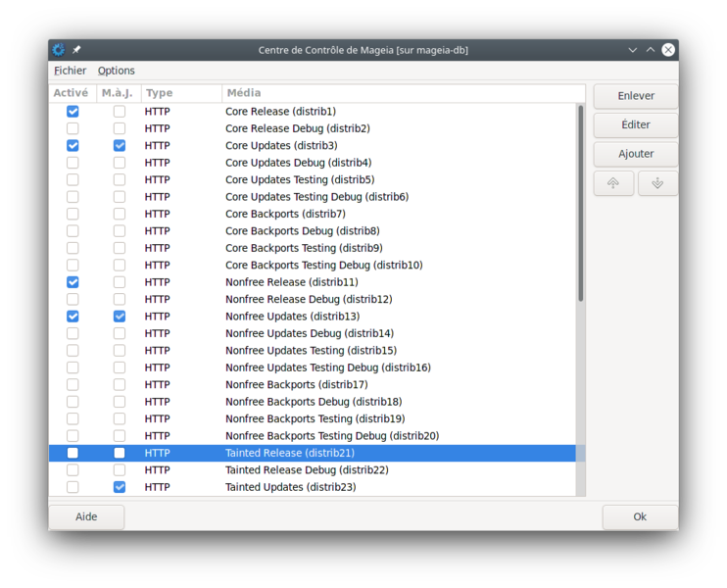
Task: Enable Core Updates Testing (distrib5) Activé checkbox
Action: (x=73, y=180)
